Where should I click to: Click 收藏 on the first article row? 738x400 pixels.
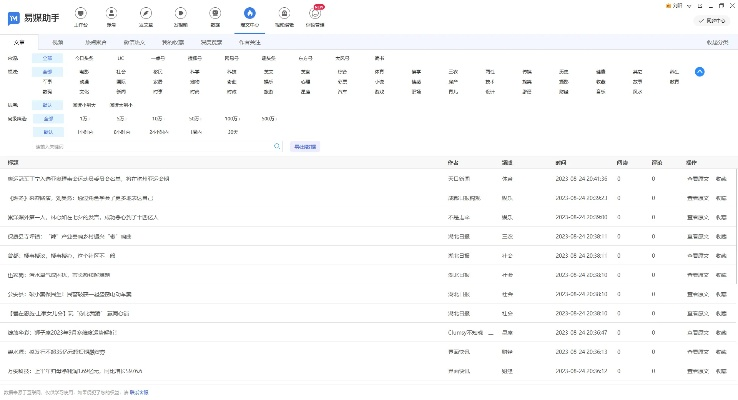tap(721, 179)
